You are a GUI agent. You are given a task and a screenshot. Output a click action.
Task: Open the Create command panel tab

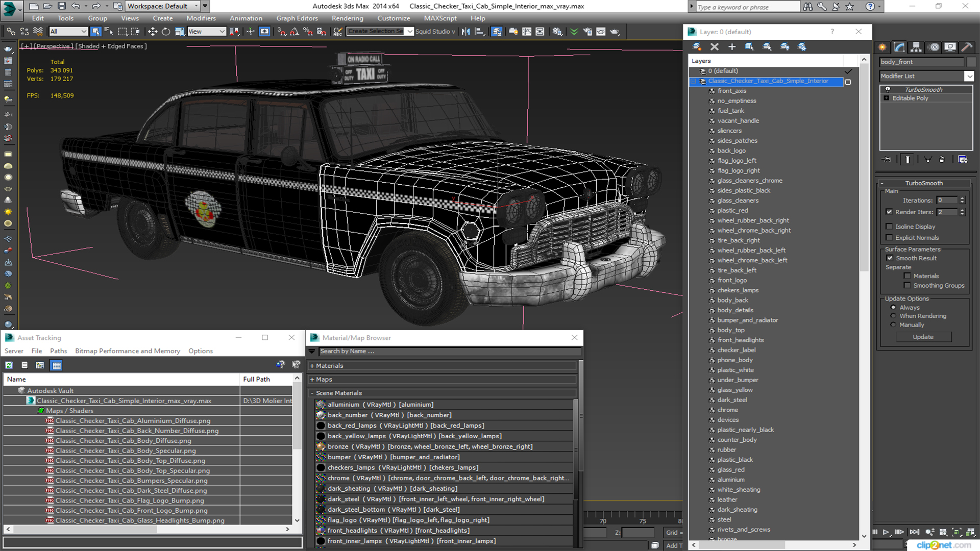883,47
